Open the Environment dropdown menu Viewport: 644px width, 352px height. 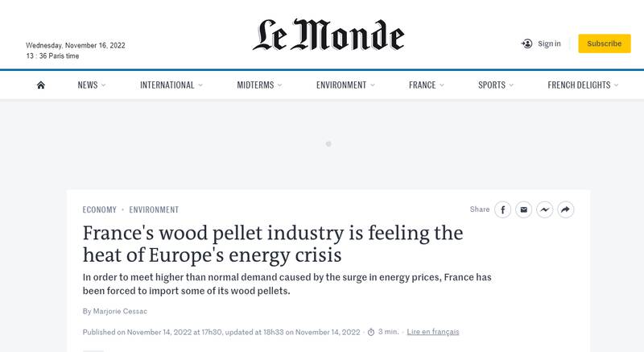click(373, 85)
